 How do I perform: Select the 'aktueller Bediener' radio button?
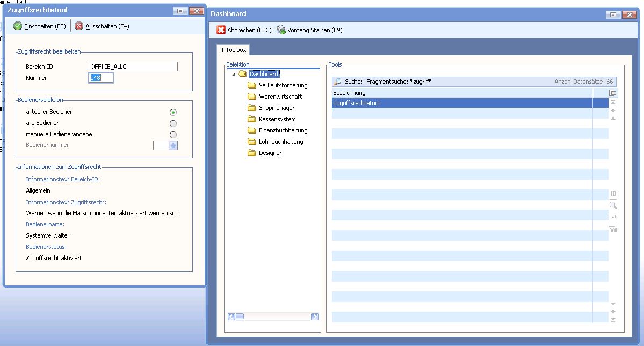(x=173, y=112)
